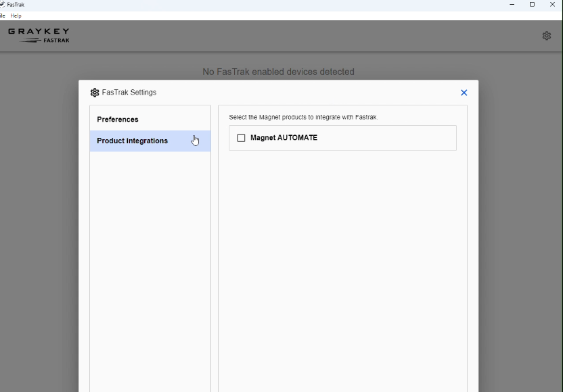Open the File menu

(x=2, y=16)
